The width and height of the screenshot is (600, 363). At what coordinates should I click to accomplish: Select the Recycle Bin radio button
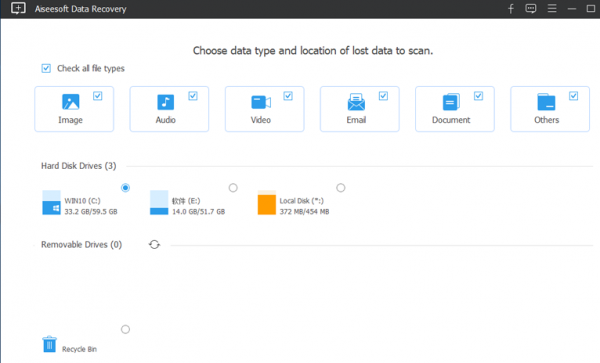pyautogui.click(x=125, y=329)
